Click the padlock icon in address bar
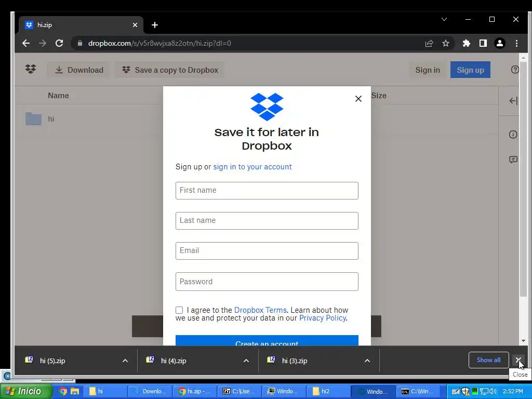Viewport: 532px width, 399px height. (79, 43)
